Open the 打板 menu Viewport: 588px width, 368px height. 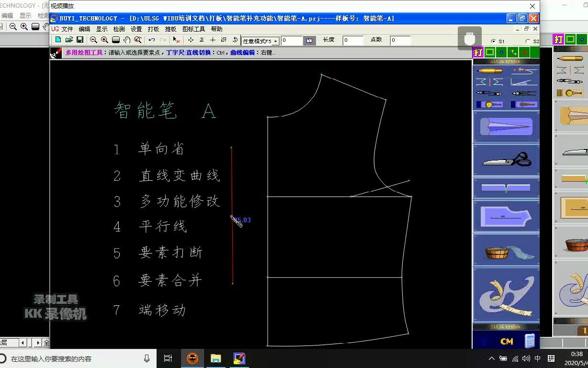[153, 29]
